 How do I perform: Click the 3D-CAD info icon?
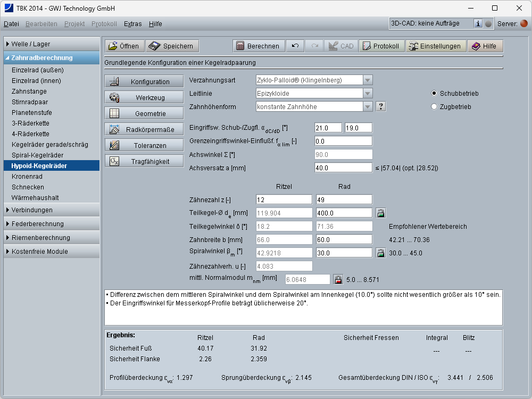point(478,23)
